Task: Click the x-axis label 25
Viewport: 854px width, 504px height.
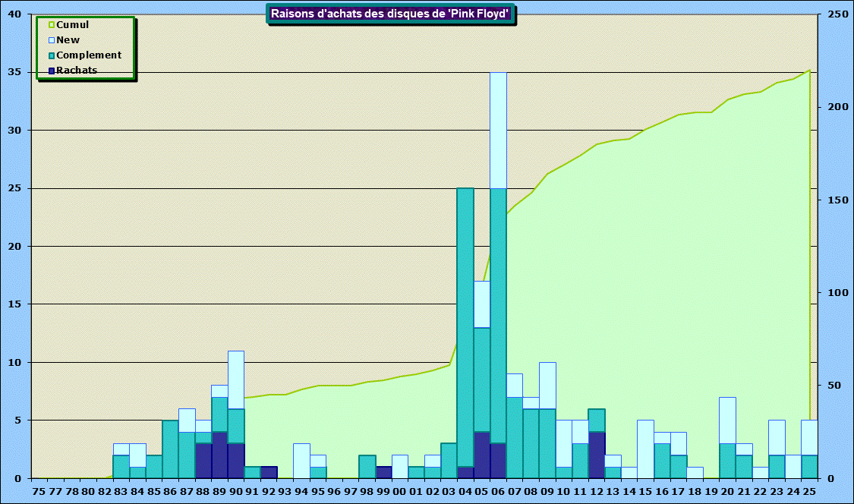Action: click(809, 492)
